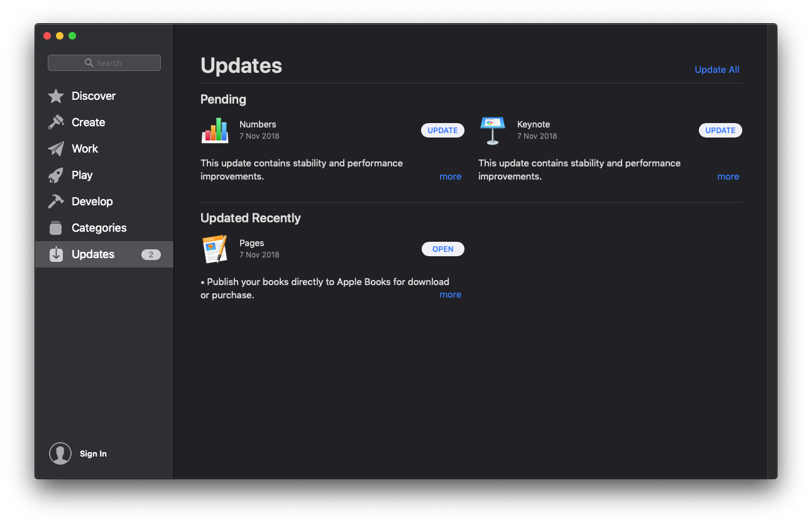Open the Create section via brush icon
The image size is (812, 525).
(57, 122)
